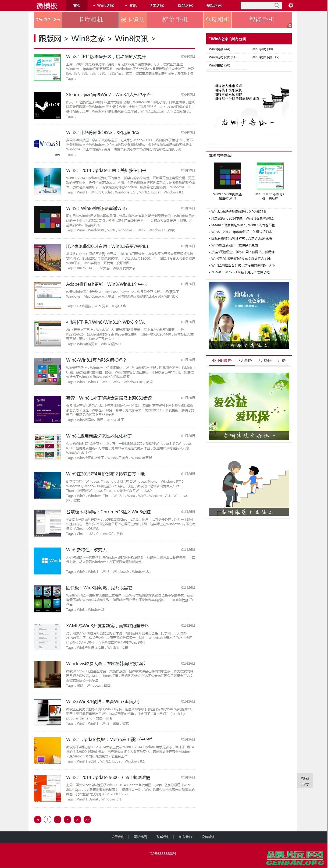Click the paw icon beside the banner

click(x=290, y=26)
